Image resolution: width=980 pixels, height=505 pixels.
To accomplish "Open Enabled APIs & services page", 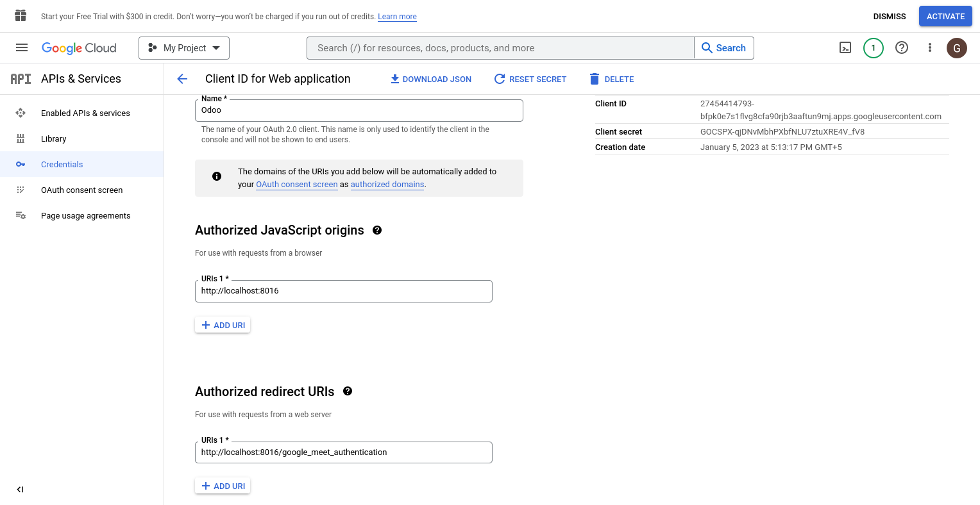I will point(85,113).
